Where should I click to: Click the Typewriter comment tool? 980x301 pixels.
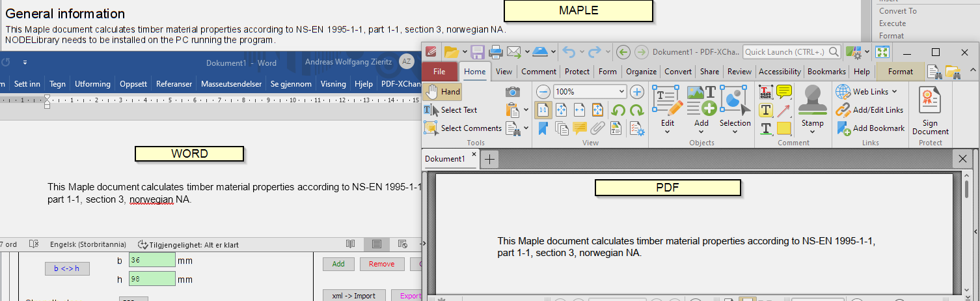(x=766, y=92)
